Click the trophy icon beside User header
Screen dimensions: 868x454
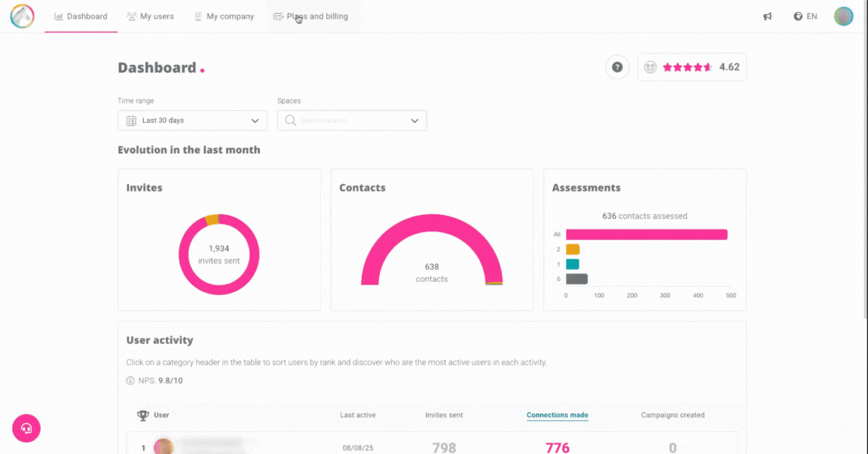point(143,416)
